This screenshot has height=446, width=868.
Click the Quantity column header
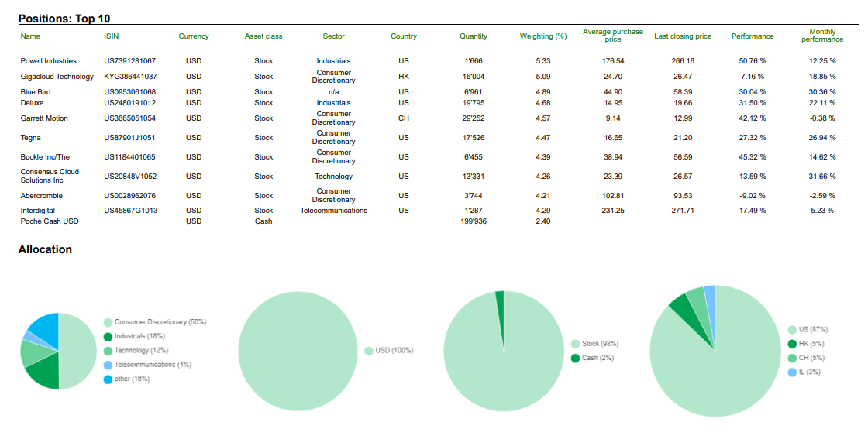(474, 36)
